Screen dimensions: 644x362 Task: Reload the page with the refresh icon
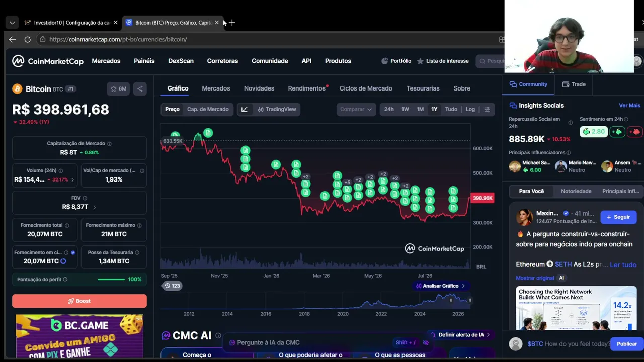(28, 39)
